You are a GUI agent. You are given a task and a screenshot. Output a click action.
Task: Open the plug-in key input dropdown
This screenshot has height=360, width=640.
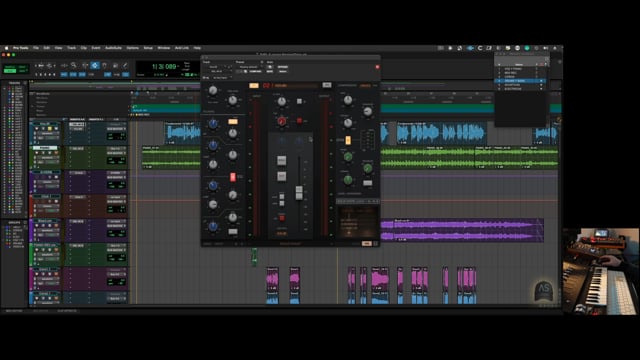click(220, 78)
